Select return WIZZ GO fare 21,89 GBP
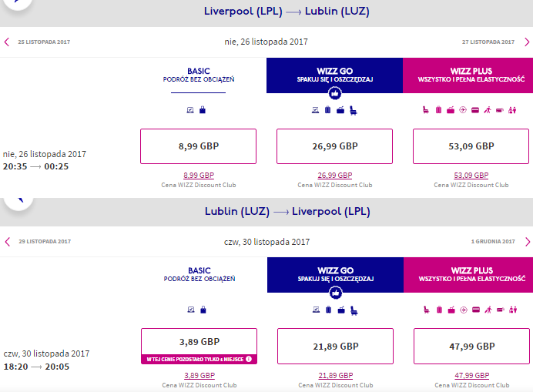This screenshot has height=392, width=533. (x=335, y=346)
